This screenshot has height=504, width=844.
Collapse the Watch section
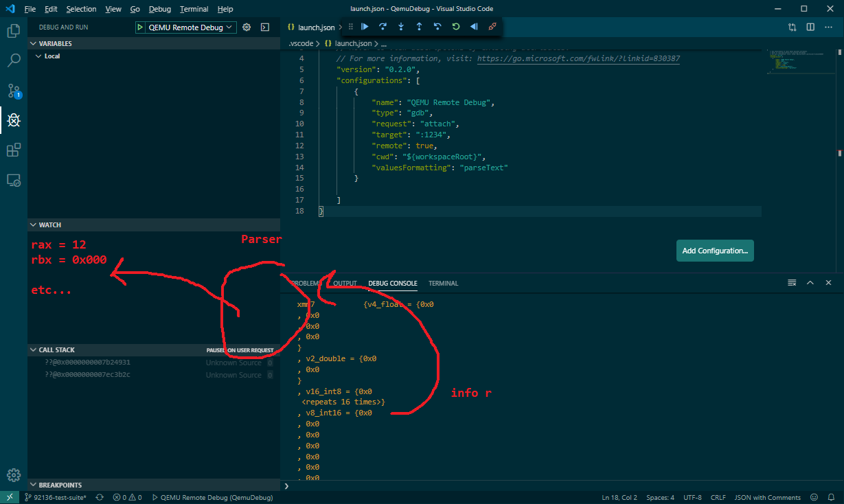click(x=154, y=225)
